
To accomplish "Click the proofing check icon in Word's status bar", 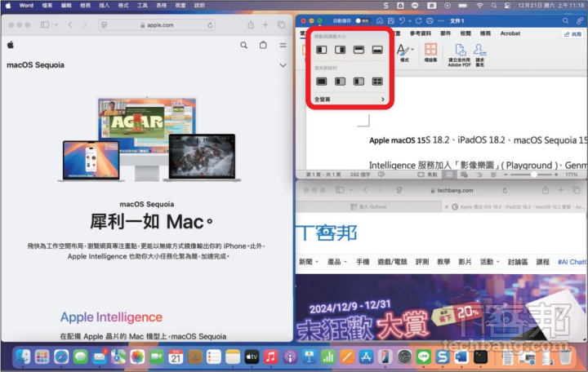I will (381, 175).
